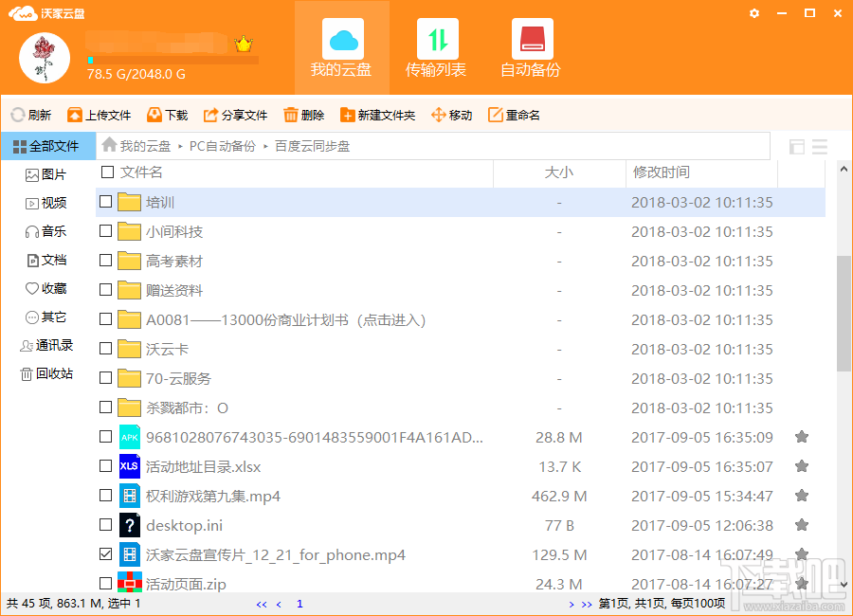Image resolution: width=853 pixels, height=616 pixels.
Task: Navigate to PC自动备份 in breadcrumb
Action: point(223,146)
